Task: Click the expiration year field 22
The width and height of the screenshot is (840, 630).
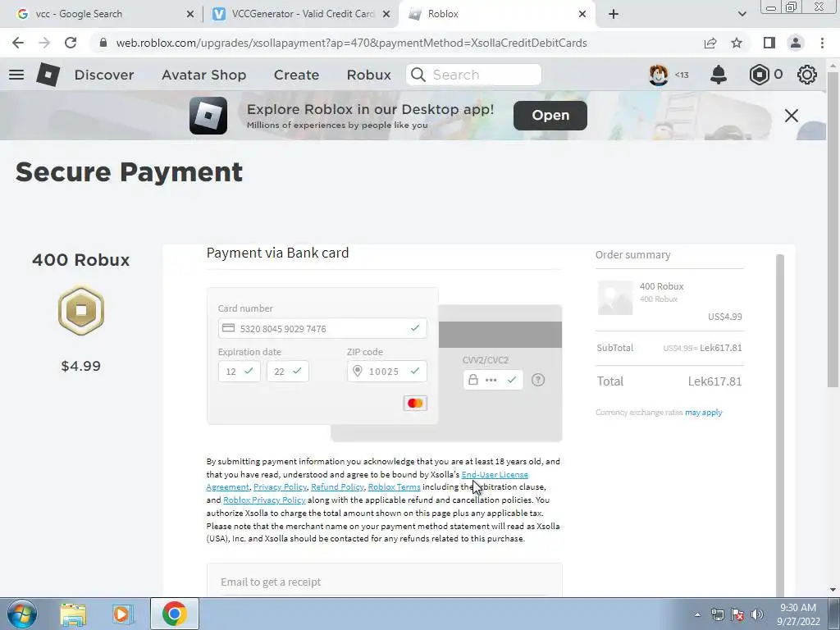Action: tap(288, 372)
